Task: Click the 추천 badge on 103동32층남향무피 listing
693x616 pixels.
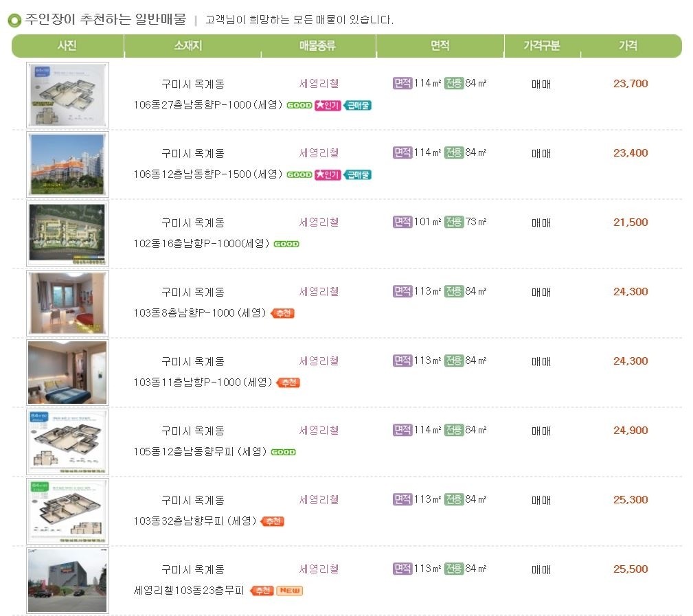Action: tap(272, 521)
